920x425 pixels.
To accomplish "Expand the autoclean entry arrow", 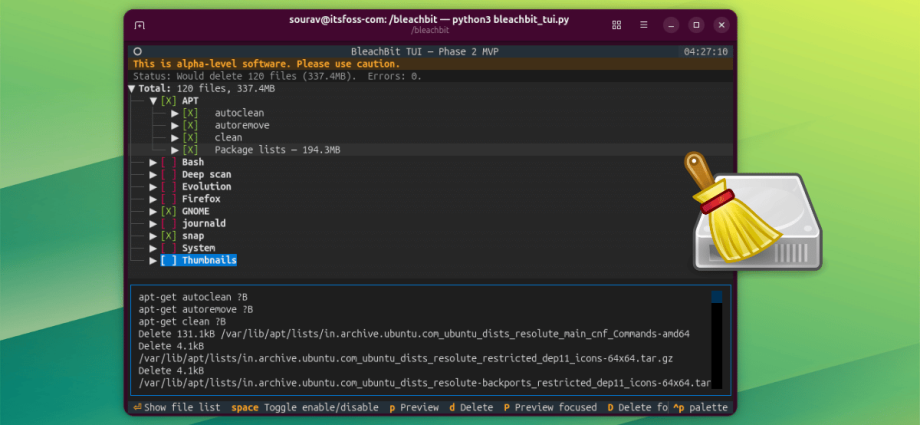I will (175, 113).
